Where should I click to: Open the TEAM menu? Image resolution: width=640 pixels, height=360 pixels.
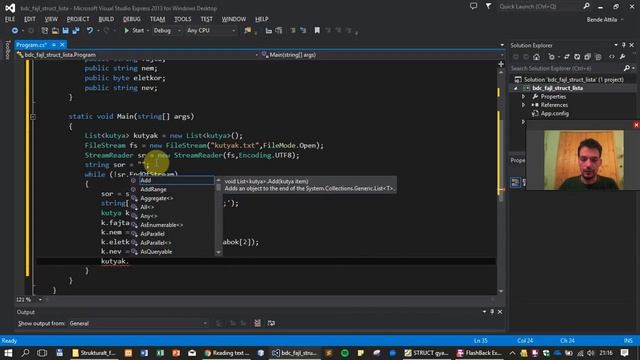pyautogui.click(x=158, y=19)
